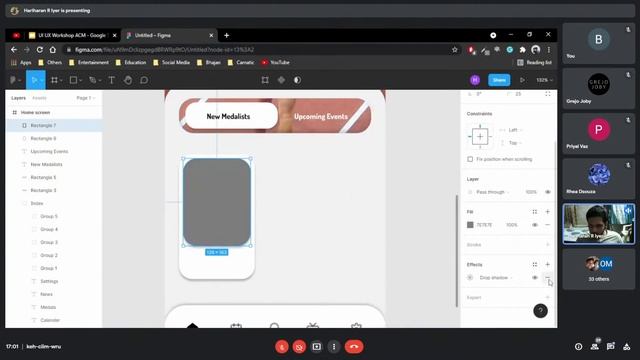Open Effects style grid icon
The width and height of the screenshot is (640, 360).
coord(535,264)
